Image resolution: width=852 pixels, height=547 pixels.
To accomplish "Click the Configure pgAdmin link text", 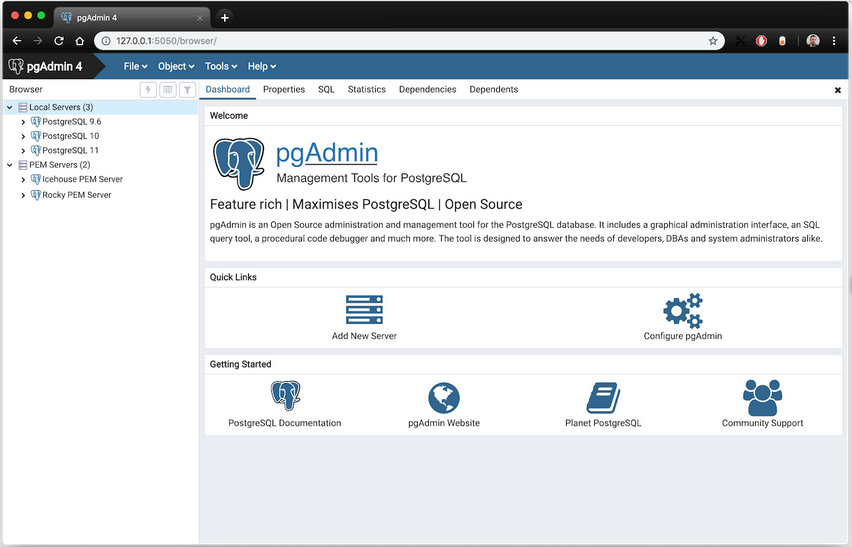I will click(x=683, y=336).
